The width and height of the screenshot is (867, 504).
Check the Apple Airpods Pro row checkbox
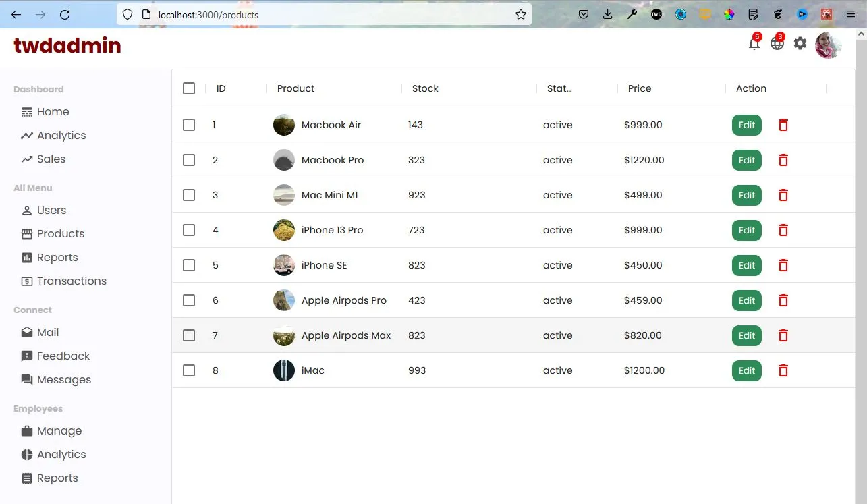[x=189, y=300]
